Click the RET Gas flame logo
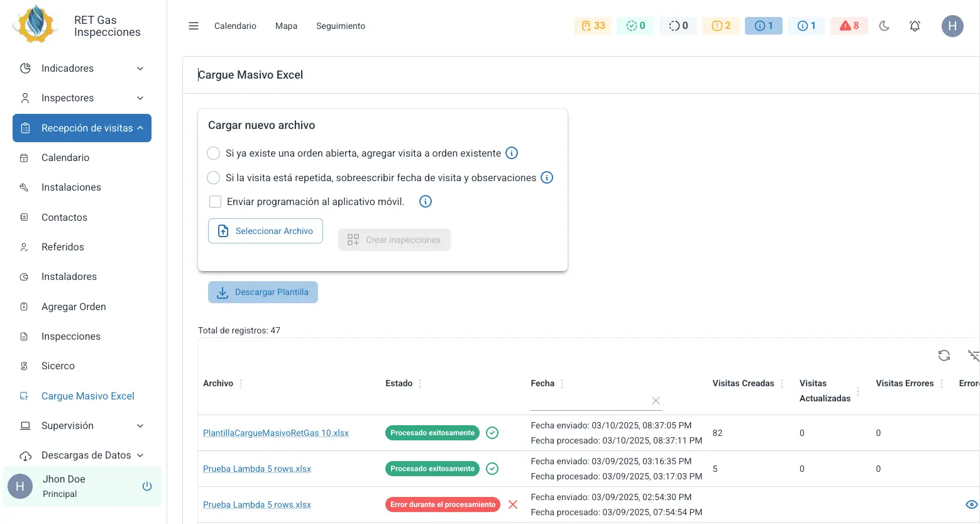Screen dimensions: 980x524 (36, 24)
